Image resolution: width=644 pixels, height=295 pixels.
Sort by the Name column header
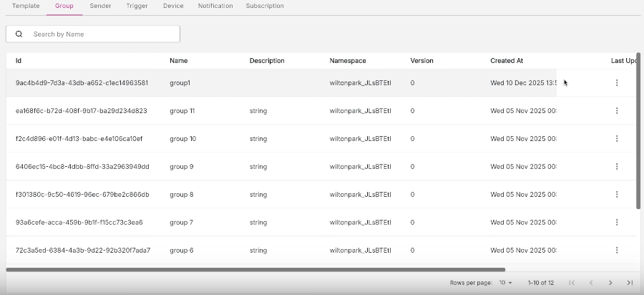tap(178, 61)
